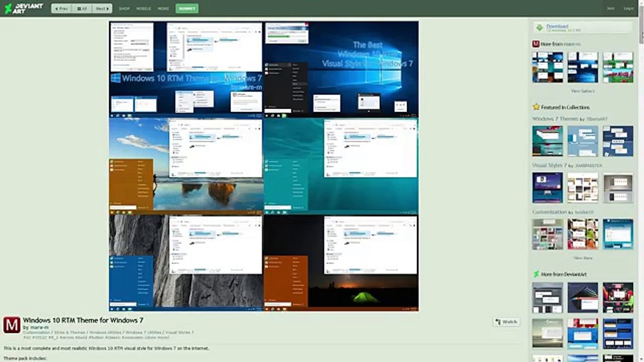Click the green Submit button
The width and height of the screenshot is (644, 362).
click(187, 9)
